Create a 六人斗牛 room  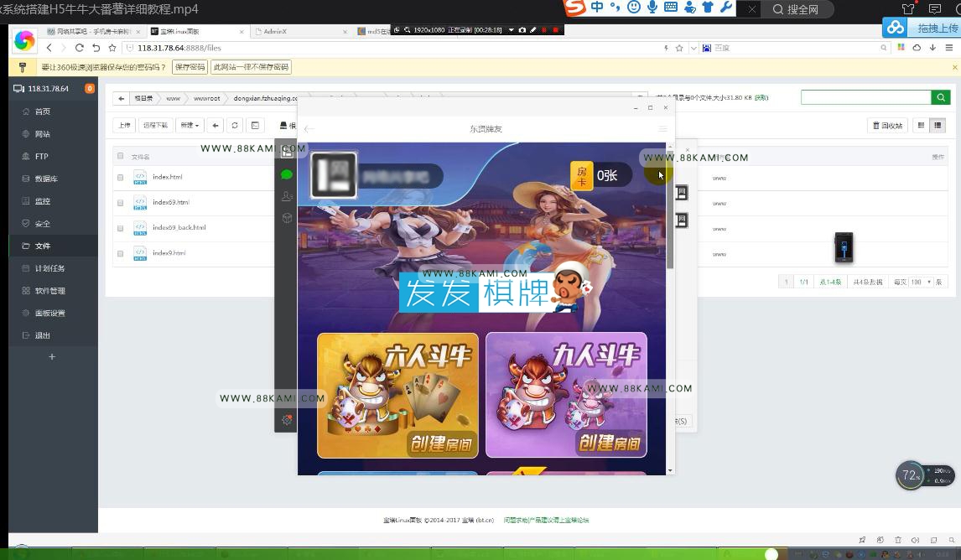(397, 395)
